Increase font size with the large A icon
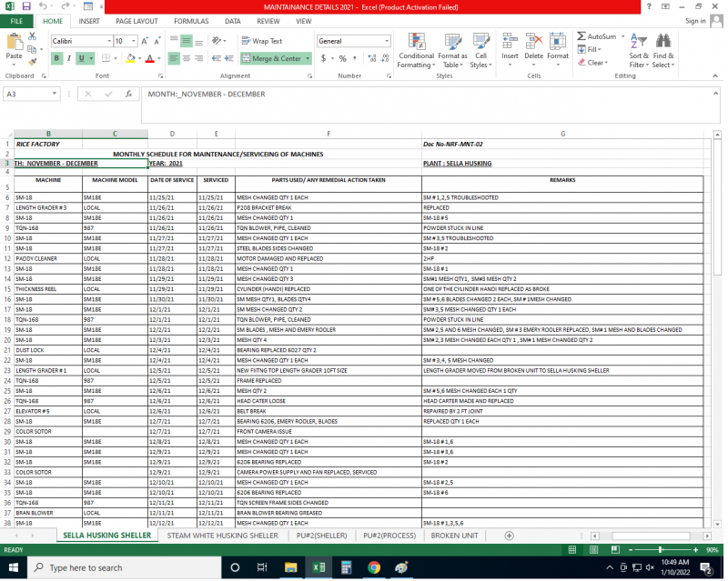Screen dimensions: 728x581 point(145,41)
